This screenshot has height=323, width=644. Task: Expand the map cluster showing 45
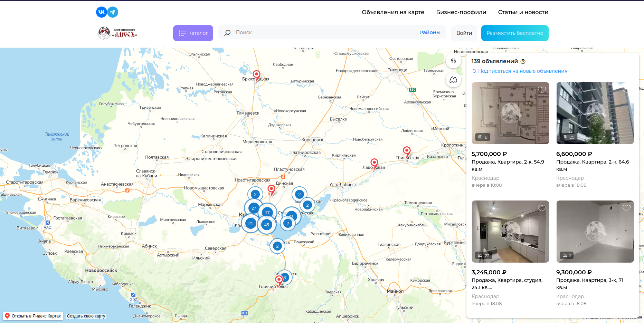click(x=266, y=225)
